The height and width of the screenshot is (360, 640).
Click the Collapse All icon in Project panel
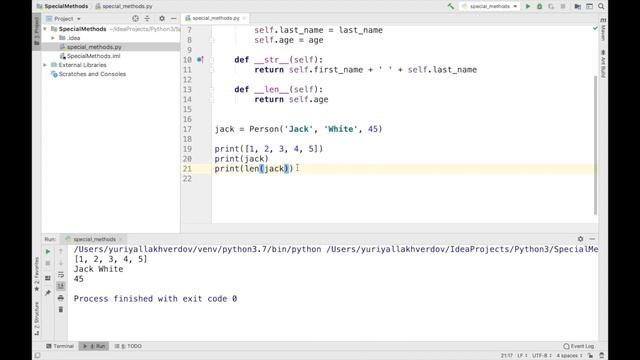(147, 18)
